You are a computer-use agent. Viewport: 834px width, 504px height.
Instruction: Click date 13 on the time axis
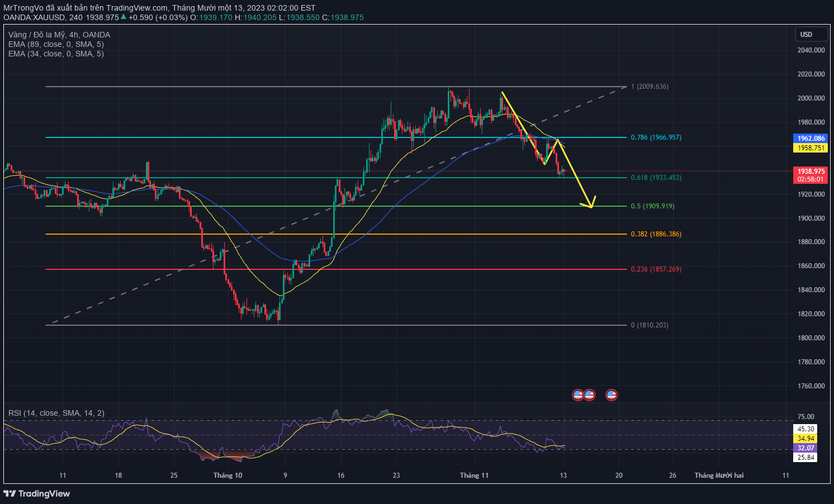click(563, 476)
